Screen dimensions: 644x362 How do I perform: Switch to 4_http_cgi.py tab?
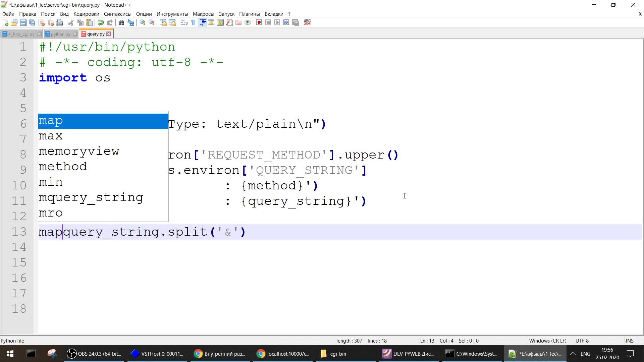21,34
